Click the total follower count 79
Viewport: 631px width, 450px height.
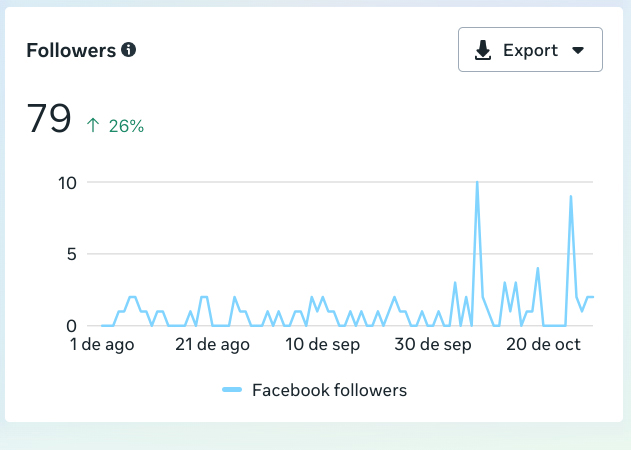pyautogui.click(x=49, y=119)
